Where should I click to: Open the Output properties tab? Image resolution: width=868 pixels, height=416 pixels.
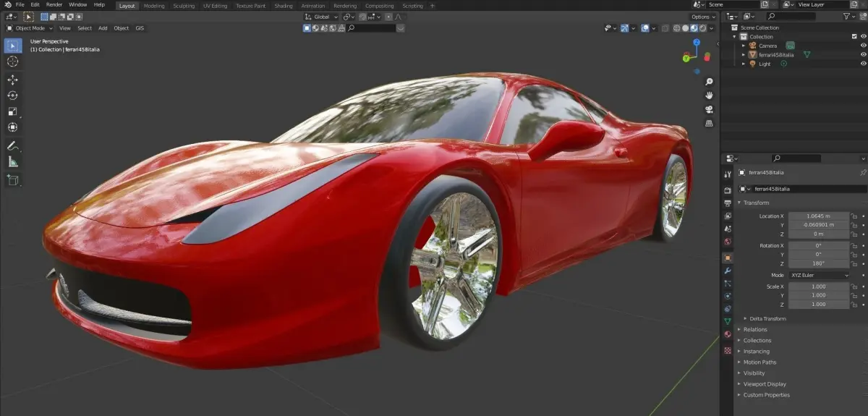[x=728, y=204]
